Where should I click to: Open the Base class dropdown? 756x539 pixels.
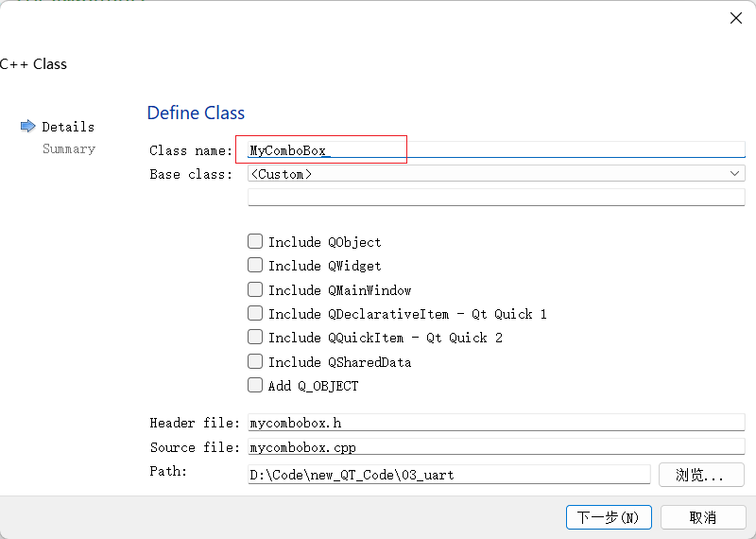pyautogui.click(x=496, y=174)
